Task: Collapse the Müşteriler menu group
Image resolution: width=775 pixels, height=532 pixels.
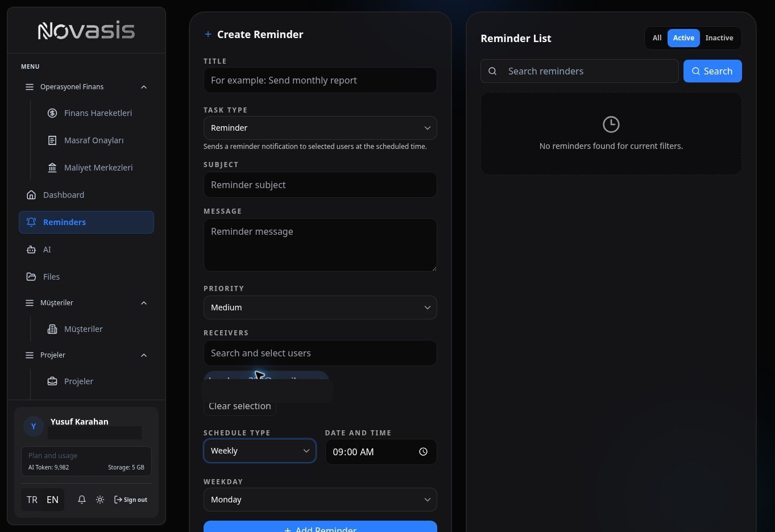Action: coord(86,303)
